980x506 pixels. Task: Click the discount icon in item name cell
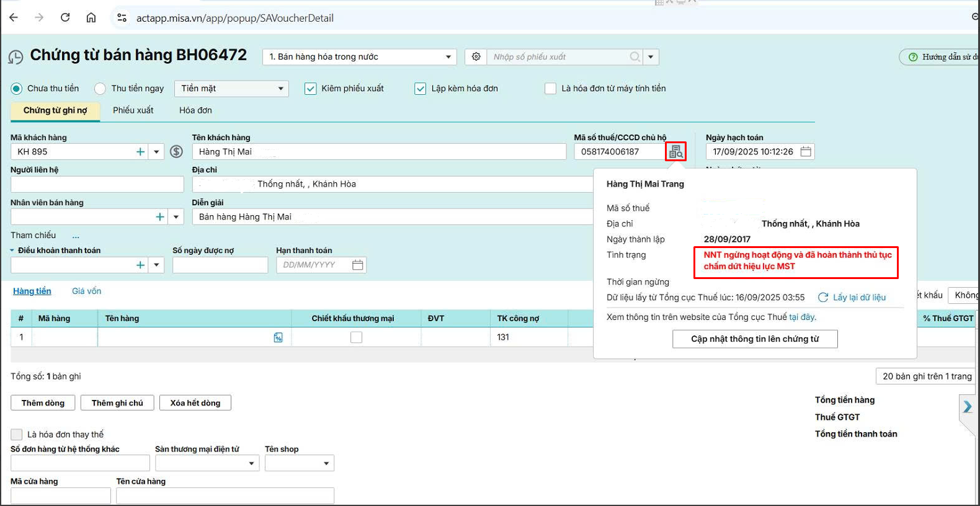click(278, 337)
